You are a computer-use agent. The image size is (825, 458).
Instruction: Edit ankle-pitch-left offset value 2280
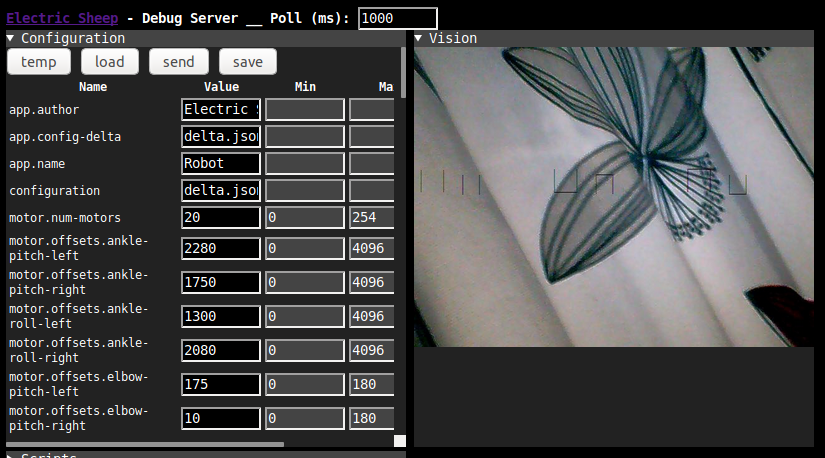point(221,248)
